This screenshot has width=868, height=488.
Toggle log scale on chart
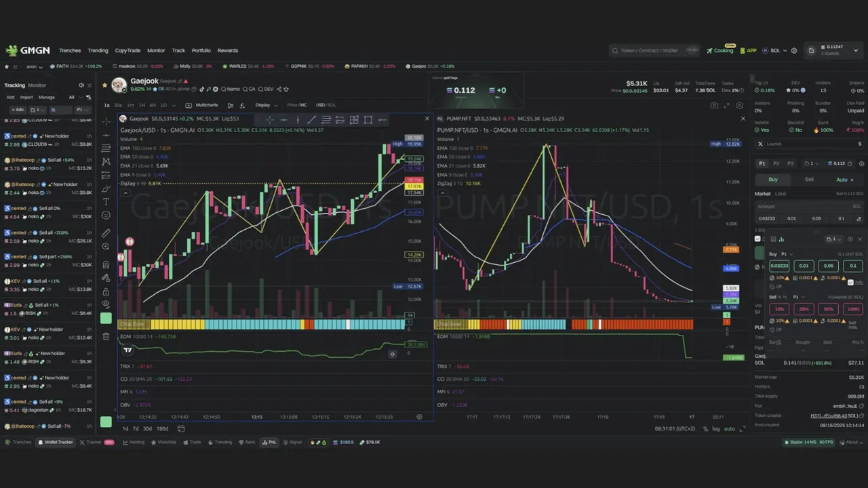(716, 428)
